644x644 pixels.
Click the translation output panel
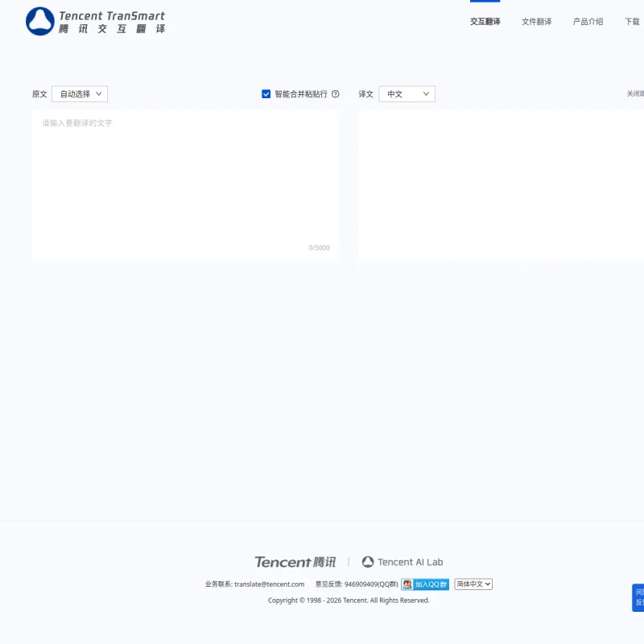502,185
